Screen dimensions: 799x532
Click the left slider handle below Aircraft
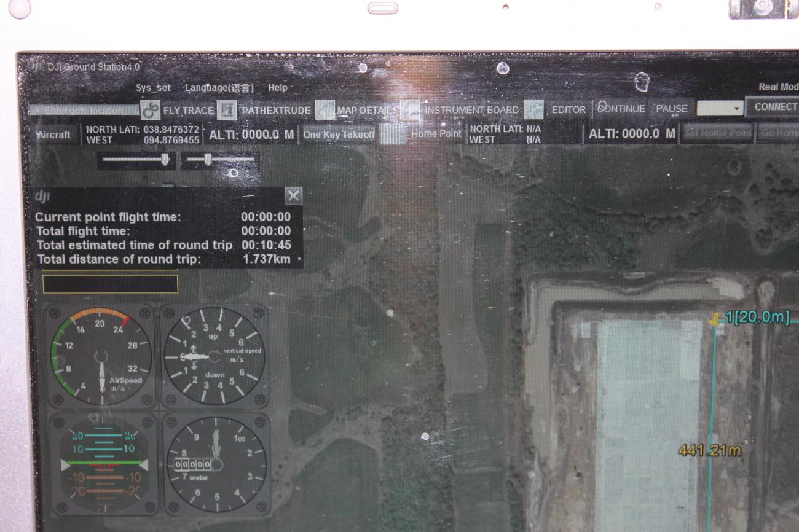[x=164, y=160]
